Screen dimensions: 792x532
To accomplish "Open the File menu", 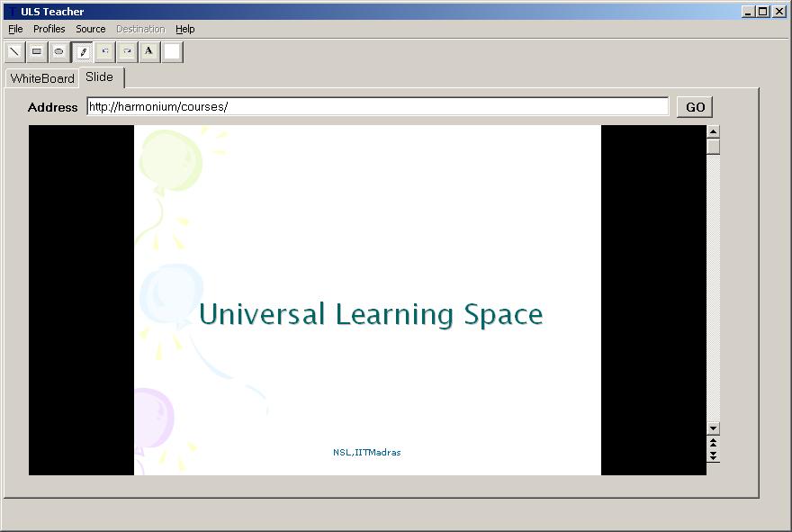I will tap(15, 29).
